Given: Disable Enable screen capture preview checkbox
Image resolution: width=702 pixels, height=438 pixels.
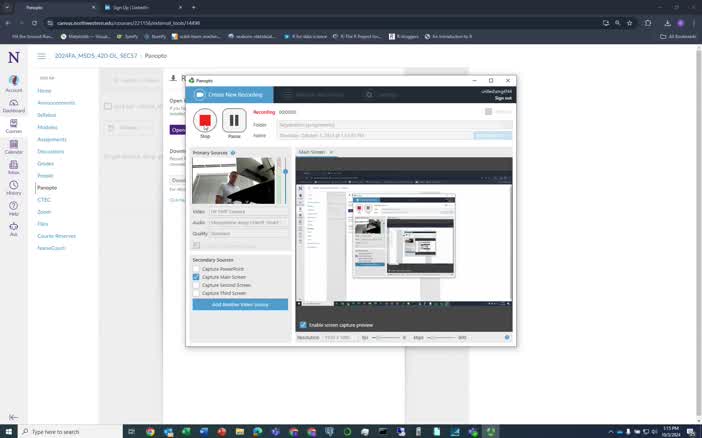Looking at the screenshot, I should point(303,325).
